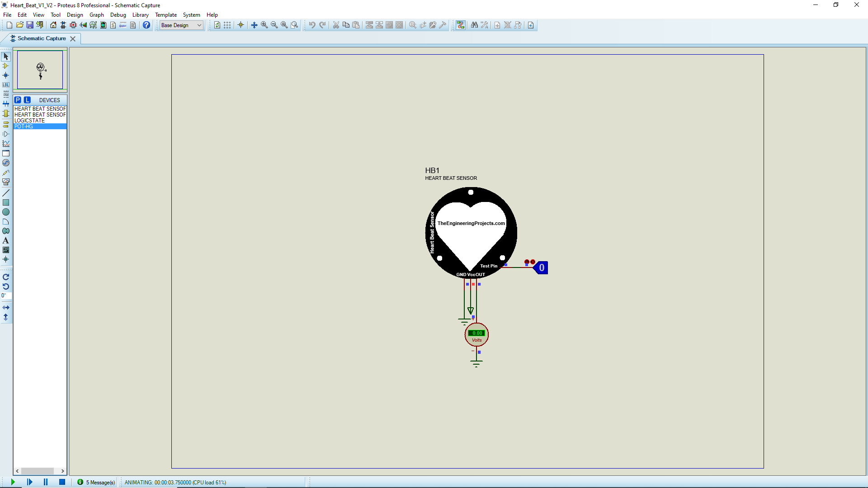This screenshot has width=868, height=488.
Task: Click the Zoom In magnifier icon
Action: tap(264, 25)
